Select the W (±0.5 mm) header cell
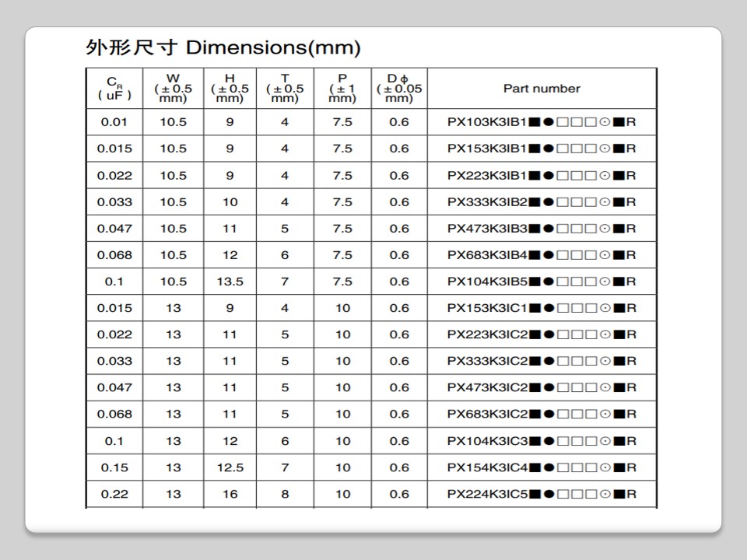The height and width of the screenshot is (560, 747). [x=173, y=89]
